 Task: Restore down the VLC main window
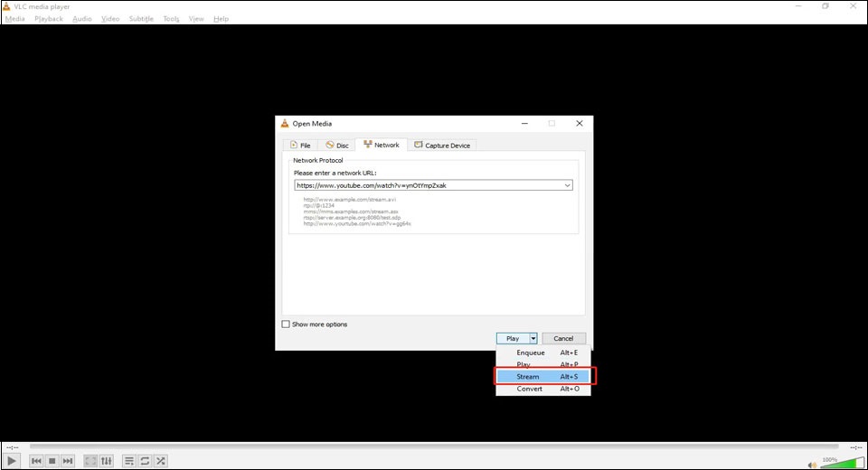[826, 6]
